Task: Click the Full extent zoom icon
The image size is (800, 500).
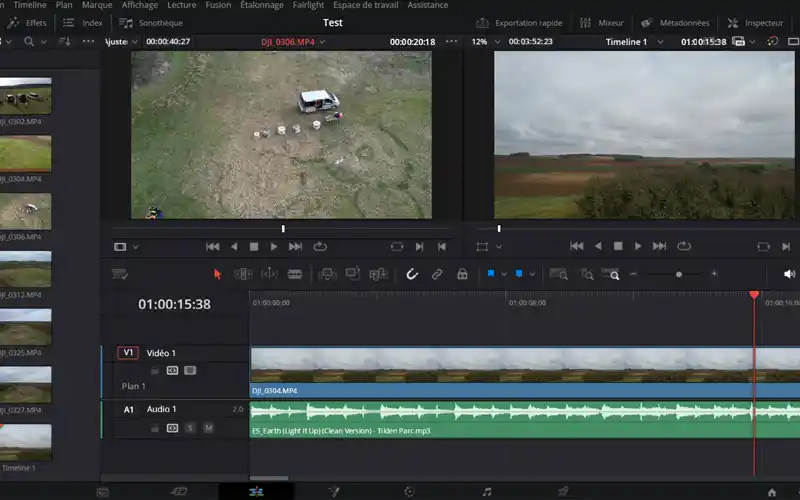Action: point(559,274)
